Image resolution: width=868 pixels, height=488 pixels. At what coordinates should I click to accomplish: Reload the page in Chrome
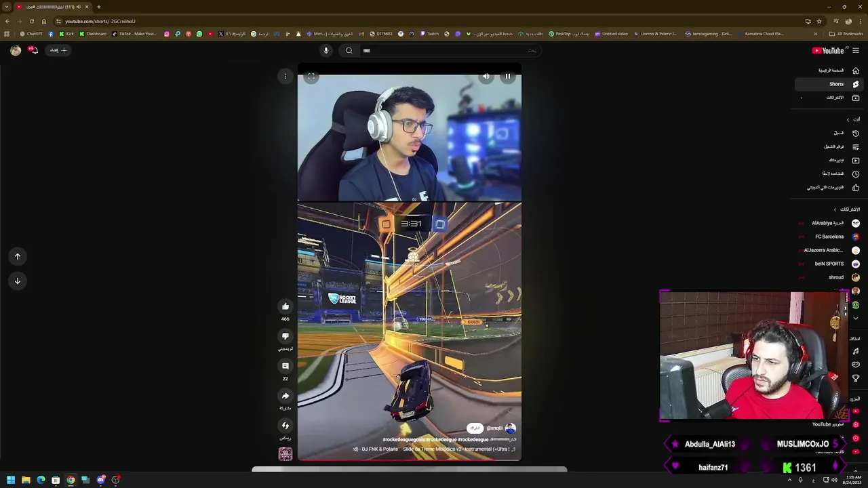pyautogui.click(x=31, y=21)
